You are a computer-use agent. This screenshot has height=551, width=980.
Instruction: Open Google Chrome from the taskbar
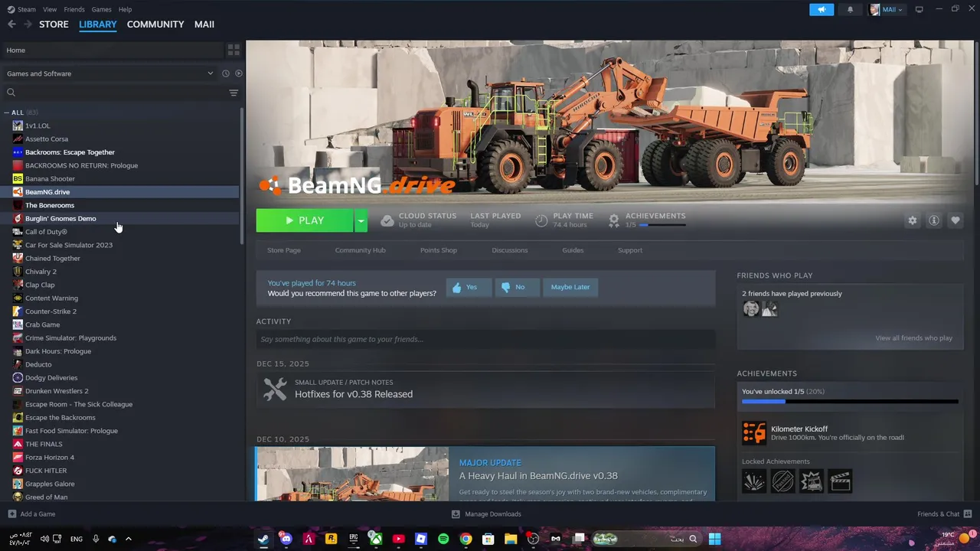click(x=465, y=539)
